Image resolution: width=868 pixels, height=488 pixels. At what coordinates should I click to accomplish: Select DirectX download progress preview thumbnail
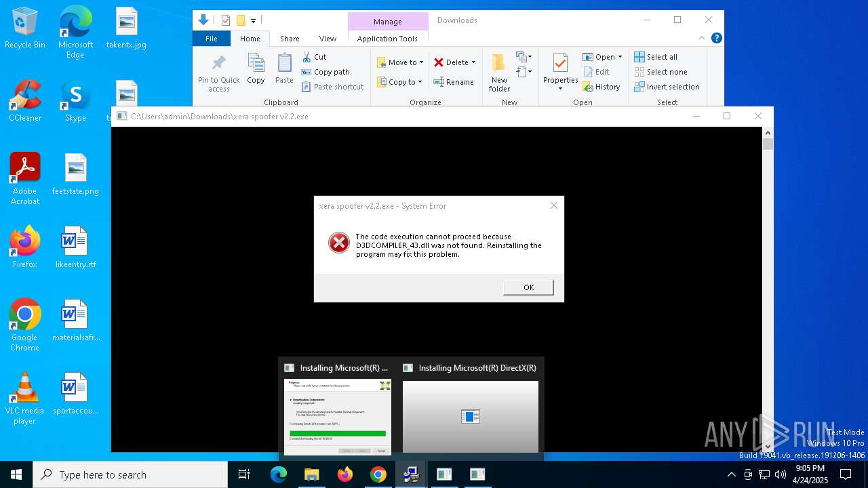338,417
